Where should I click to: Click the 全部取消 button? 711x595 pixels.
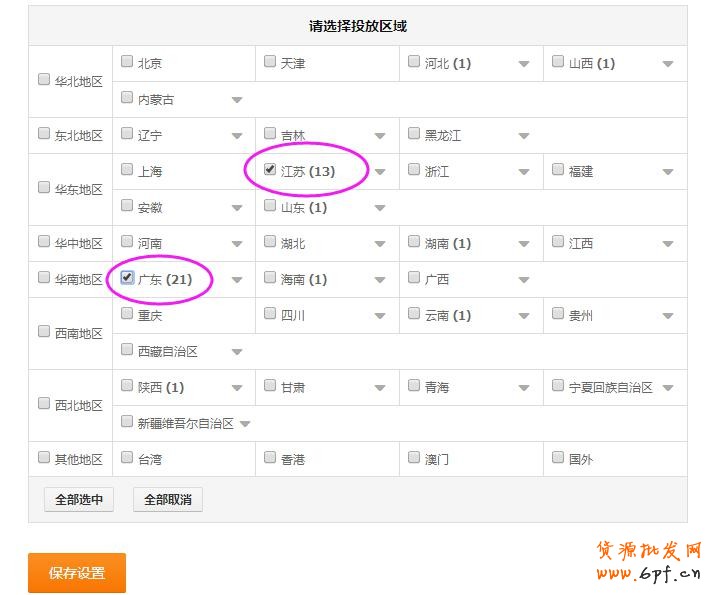click(x=168, y=500)
